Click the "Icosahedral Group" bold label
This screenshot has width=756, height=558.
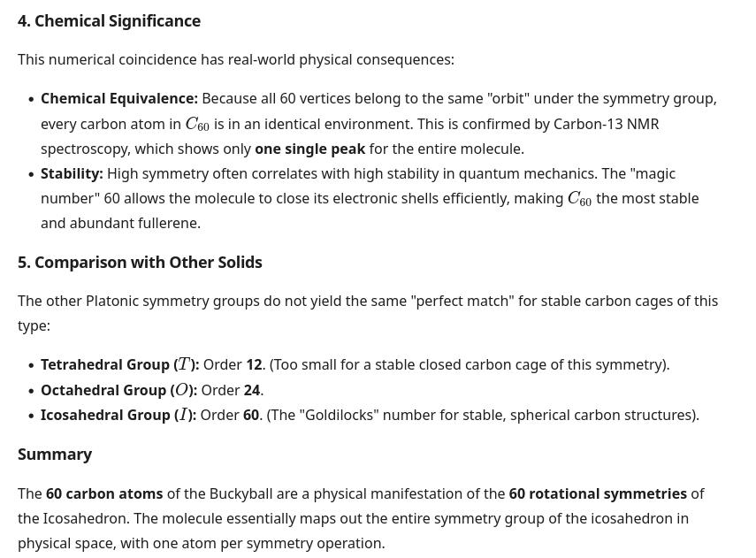point(105,415)
